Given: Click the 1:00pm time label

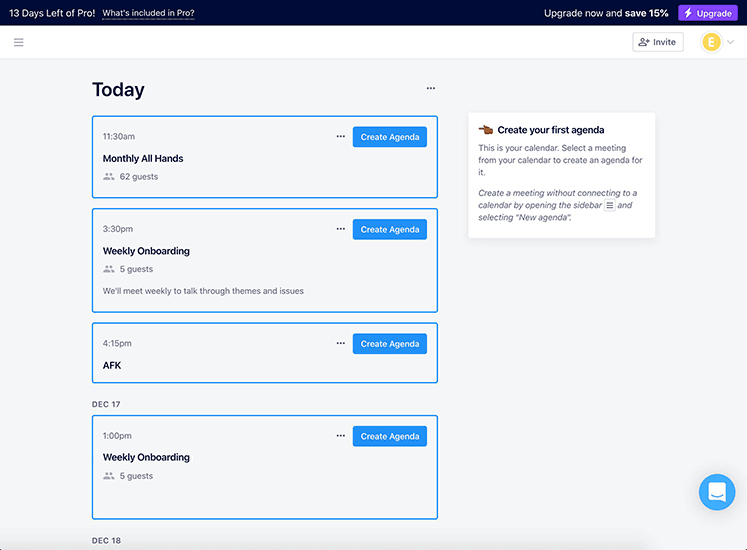Looking at the screenshot, I should click(117, 436).
